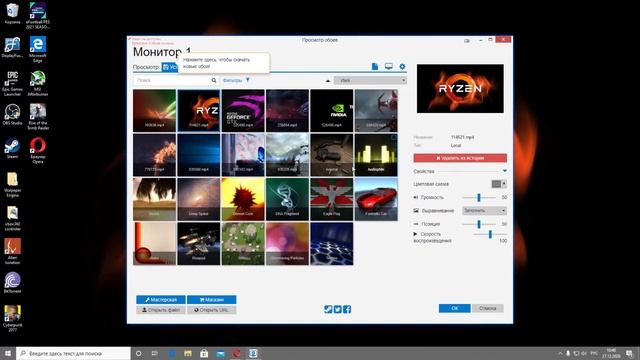Select the Audiophile wallpaper thumbnail
The width and height of the screenshot is (640, 360).
click(x=376, y=155)
